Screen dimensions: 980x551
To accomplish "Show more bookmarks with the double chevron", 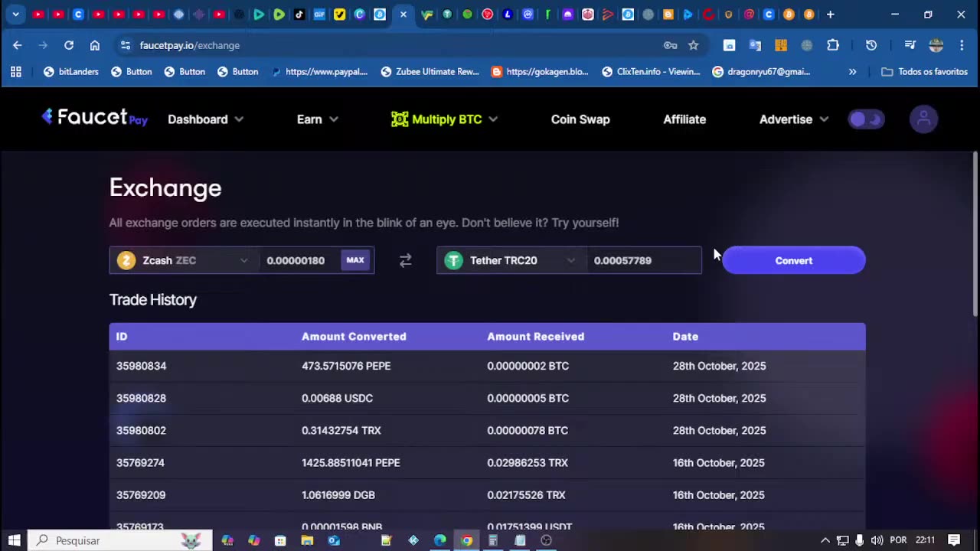I will (852, 71).
